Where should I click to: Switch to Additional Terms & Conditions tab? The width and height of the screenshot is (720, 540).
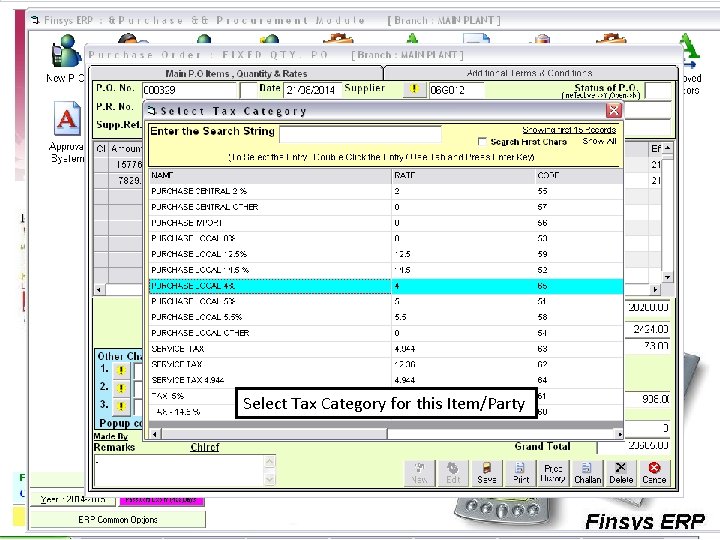pos(529,73)
